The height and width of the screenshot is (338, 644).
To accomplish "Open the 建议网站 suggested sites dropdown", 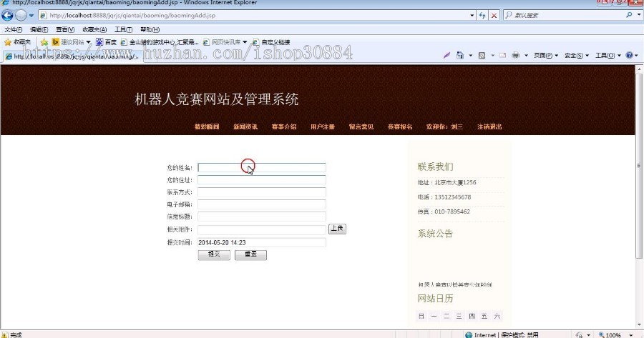I will click(x=71, y=42).
